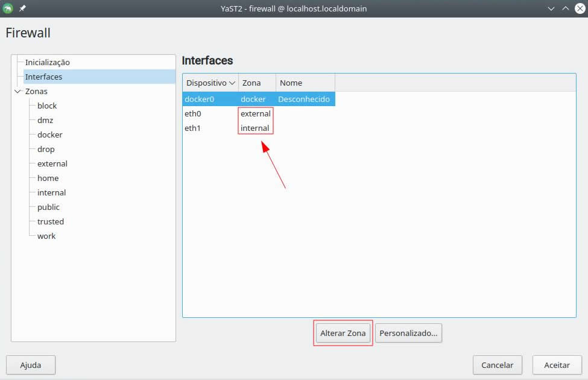
Task: Collapse the Zonas tree node
Action: 17,92
